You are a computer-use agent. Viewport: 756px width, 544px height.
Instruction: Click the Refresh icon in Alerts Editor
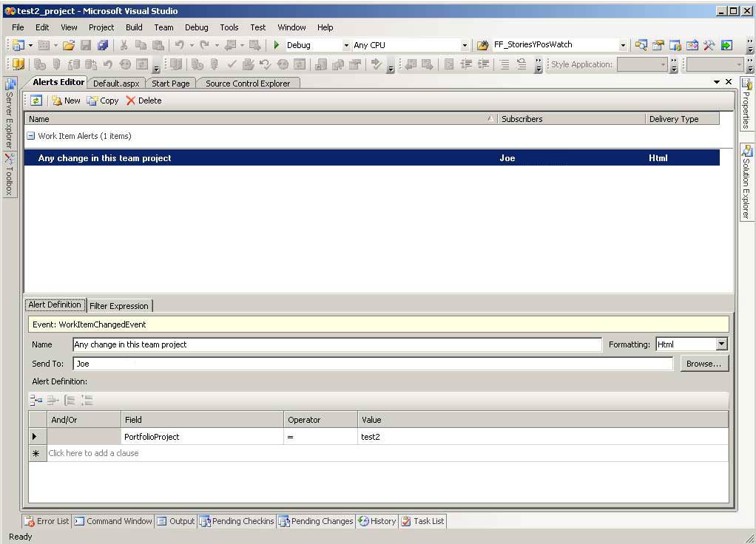tap(36, 101)
